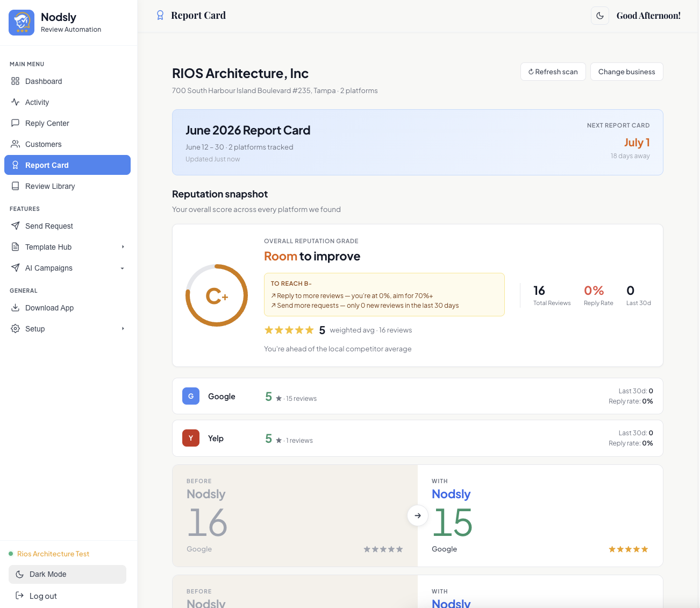Open Reply Center from the sidebar
The height and width of the screenshot is (608, 700).
[x=67, y=123]
